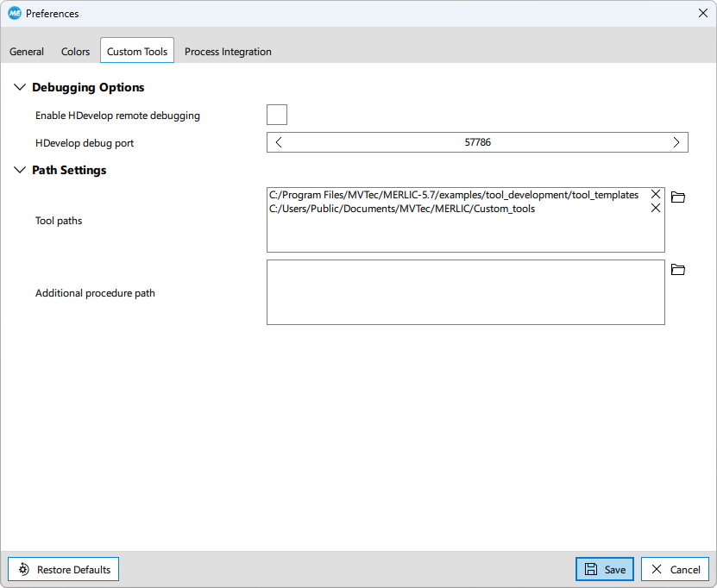
Task: Click the MERLIC app icon in title bar
Action: click(x=14, y=13)
